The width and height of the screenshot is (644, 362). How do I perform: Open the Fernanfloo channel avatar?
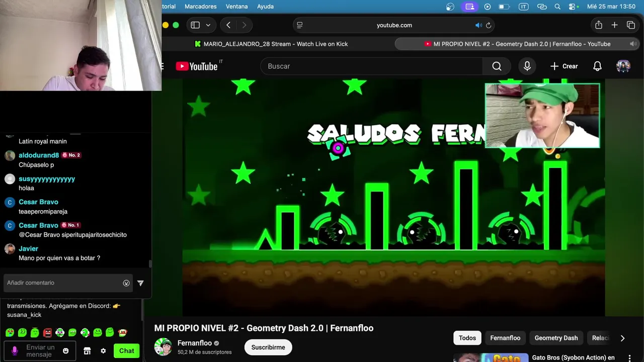coord(163,347)
